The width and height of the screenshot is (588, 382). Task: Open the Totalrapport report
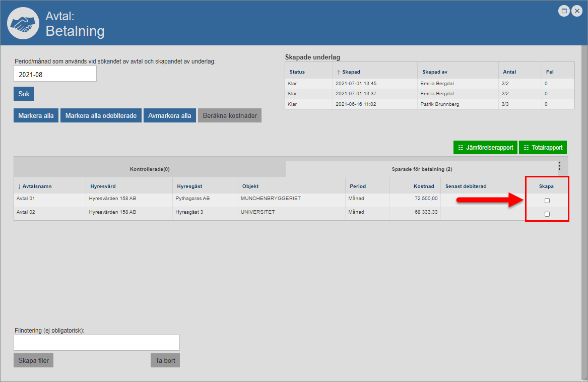543,148
